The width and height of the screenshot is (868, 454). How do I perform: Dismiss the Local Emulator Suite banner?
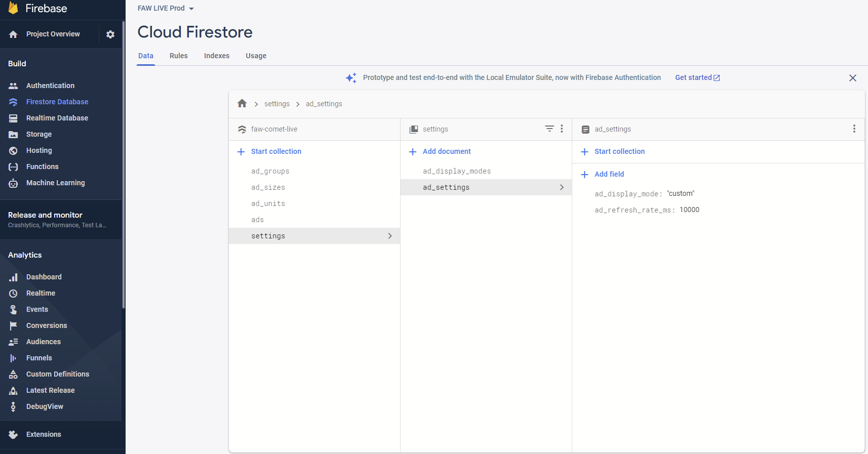[x=853, y=78]
